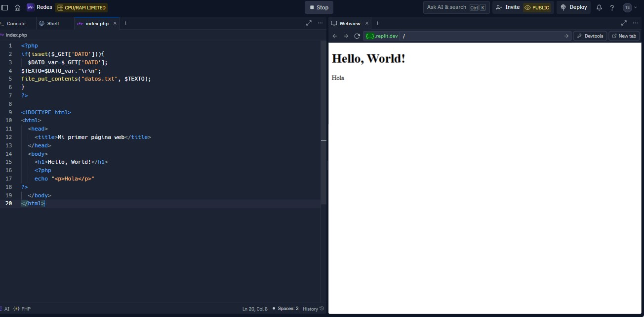Stop the running program
Viewport: 644px width, 317px height.
319,7
